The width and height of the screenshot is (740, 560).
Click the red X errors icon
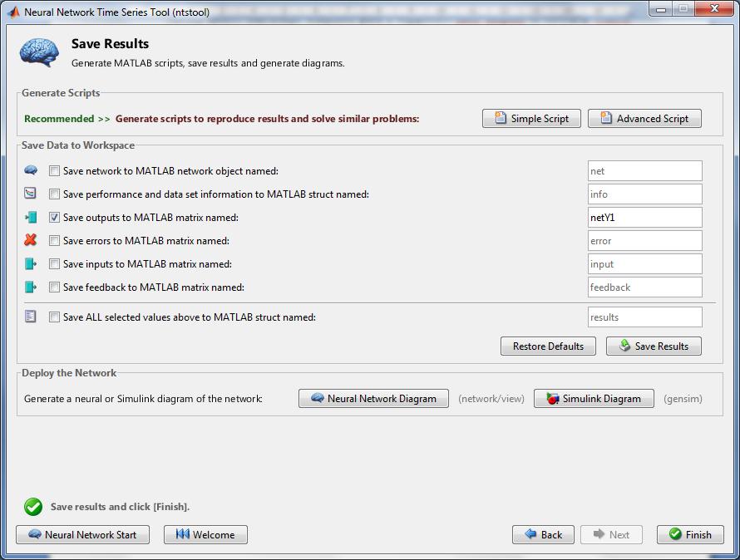coord(31,240)
